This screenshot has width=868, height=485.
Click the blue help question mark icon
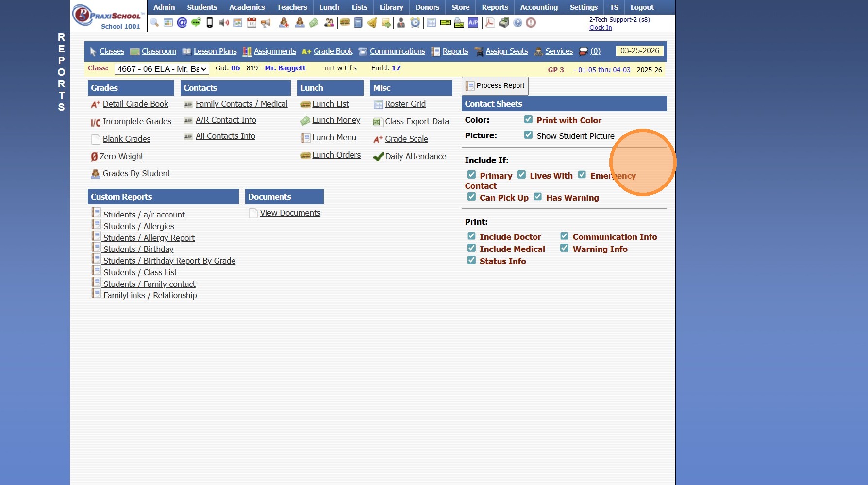[518, 23]
